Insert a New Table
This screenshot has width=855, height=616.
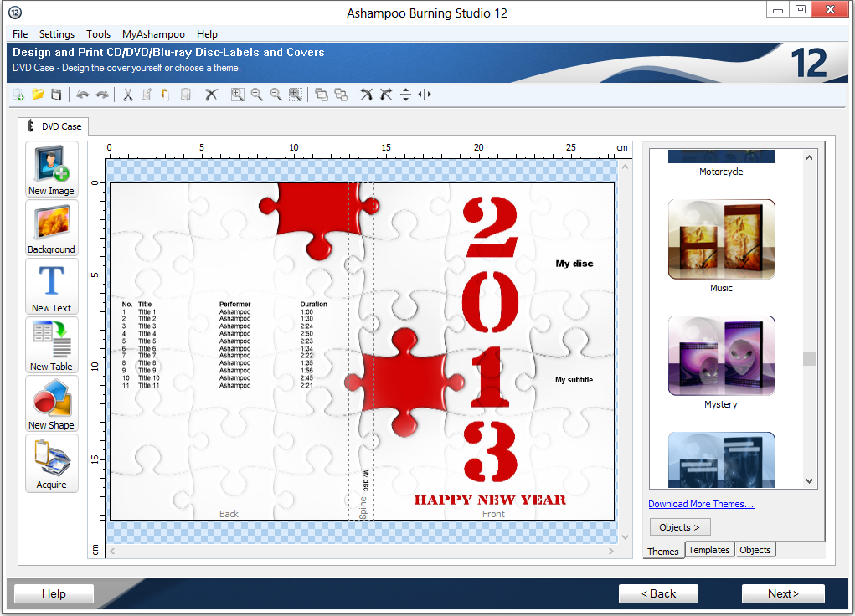coord(52,345)
